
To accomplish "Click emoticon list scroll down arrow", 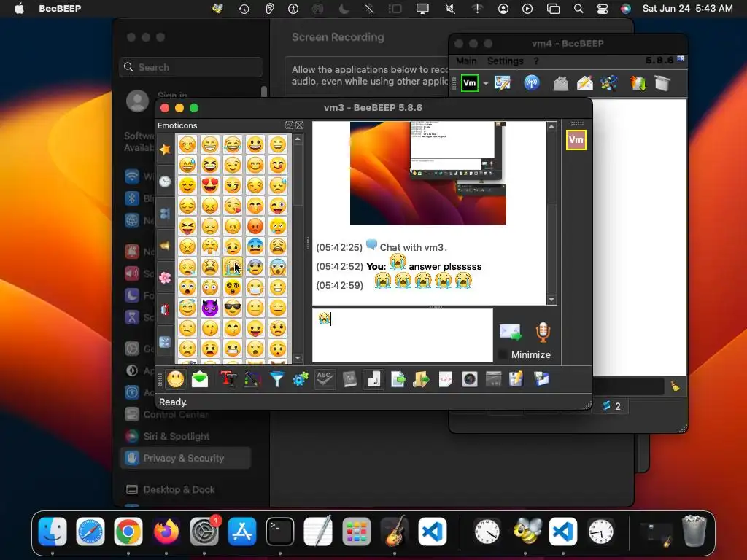I will coord(298,357).
